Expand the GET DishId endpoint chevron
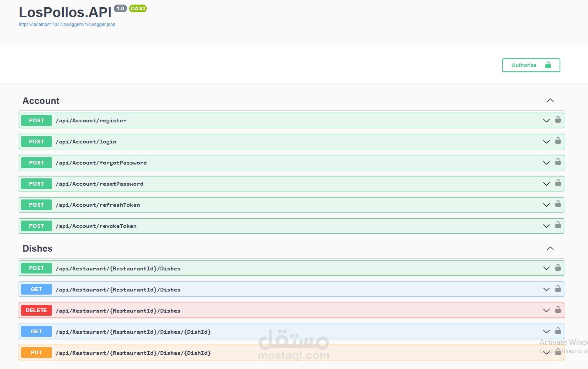This screenshot has width=588, height=369. (x=546, y=331)
